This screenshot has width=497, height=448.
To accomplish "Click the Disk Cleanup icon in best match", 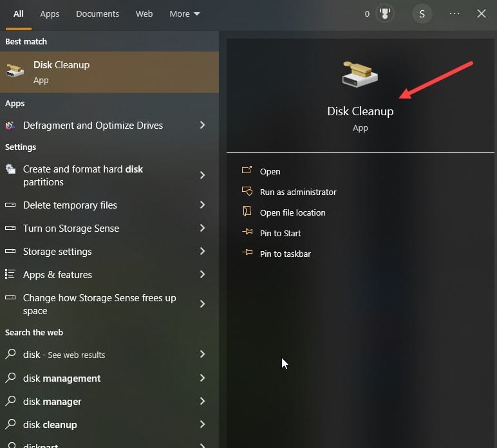I will pyautogui.click(x=15, y=70).
